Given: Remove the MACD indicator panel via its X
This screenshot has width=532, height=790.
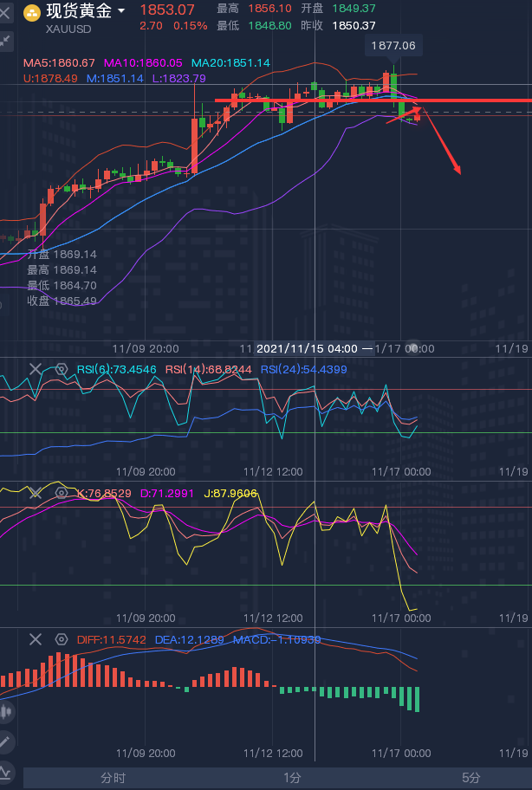Looking at the screenshot, I should tap(36, 640).
